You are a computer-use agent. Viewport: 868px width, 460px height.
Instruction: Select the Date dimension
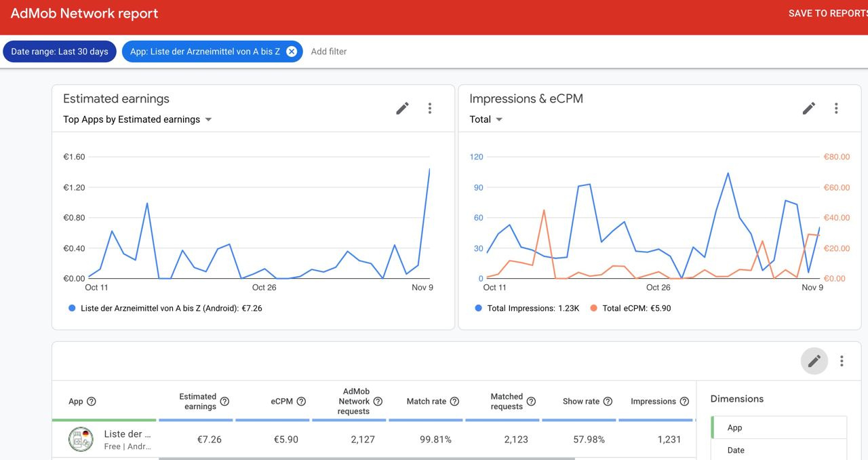click(x=779, y=450)
